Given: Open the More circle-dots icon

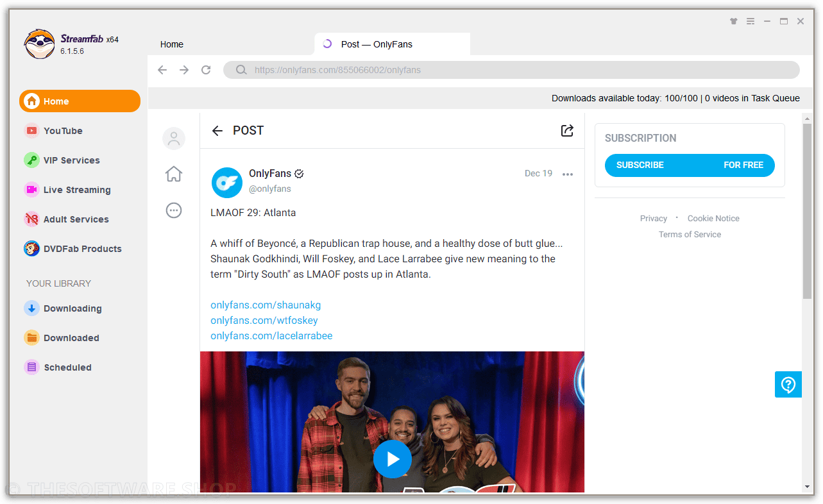Looking at the screenshot, I should 174,210.
